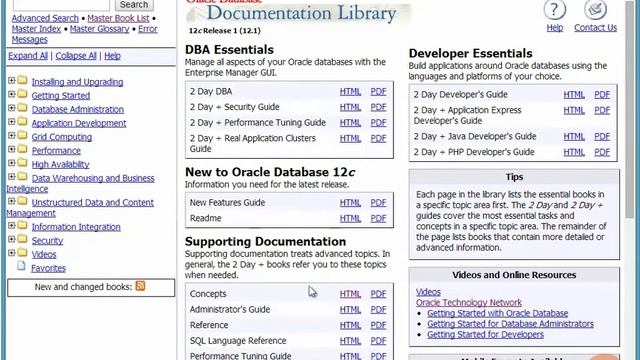Click the Videos folder icon in tree
640x360 pixels.
point(22,253)
